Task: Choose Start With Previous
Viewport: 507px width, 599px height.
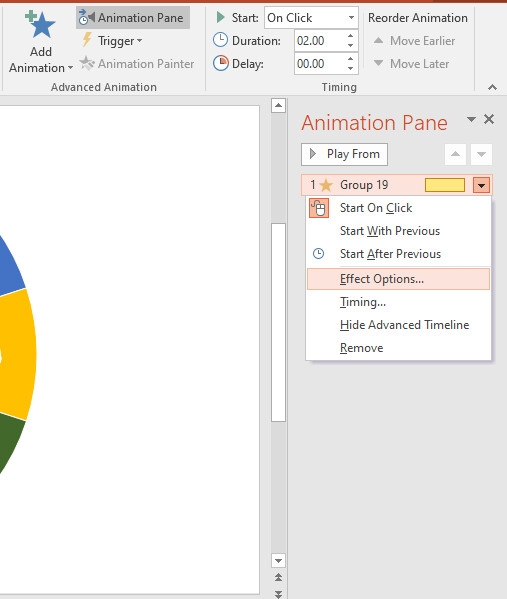Action: pos(398,231)
